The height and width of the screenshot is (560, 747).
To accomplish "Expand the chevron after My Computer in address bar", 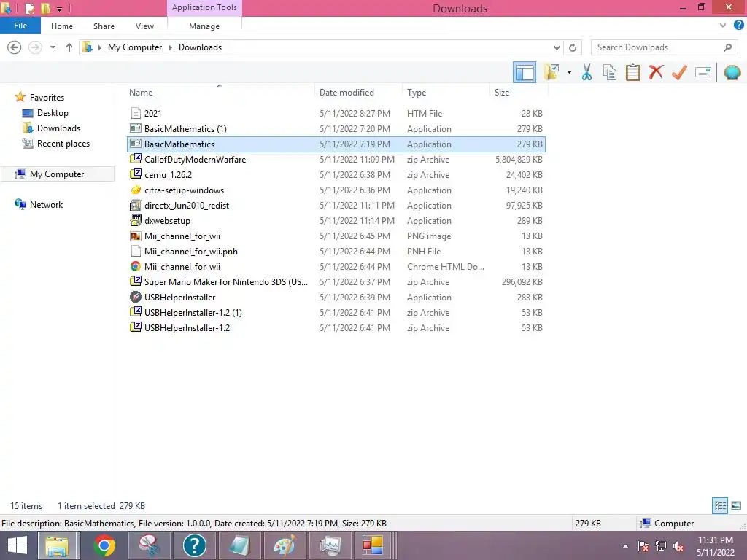I will (170, 47).
